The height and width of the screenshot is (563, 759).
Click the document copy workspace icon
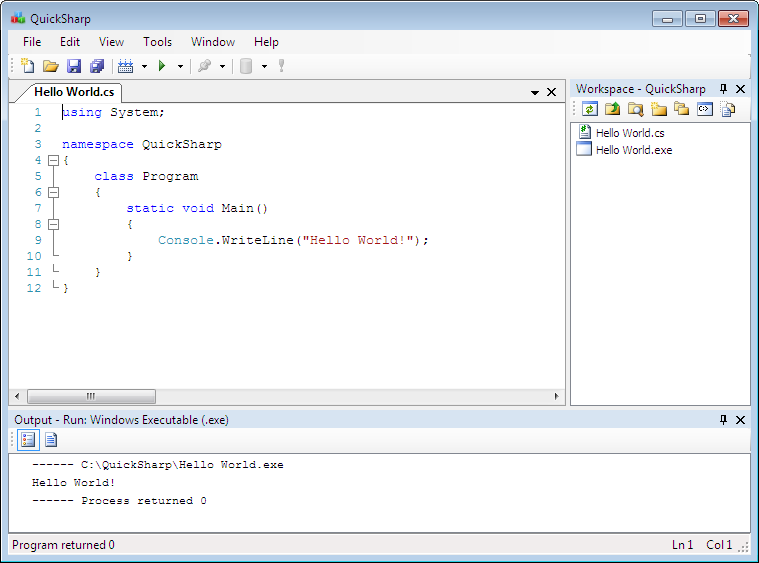(728, 109)
